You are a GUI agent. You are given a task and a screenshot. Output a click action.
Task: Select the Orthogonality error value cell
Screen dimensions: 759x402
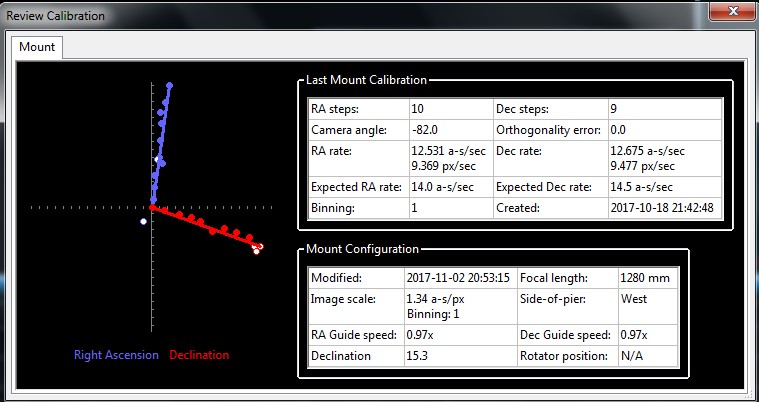(664, 130)
